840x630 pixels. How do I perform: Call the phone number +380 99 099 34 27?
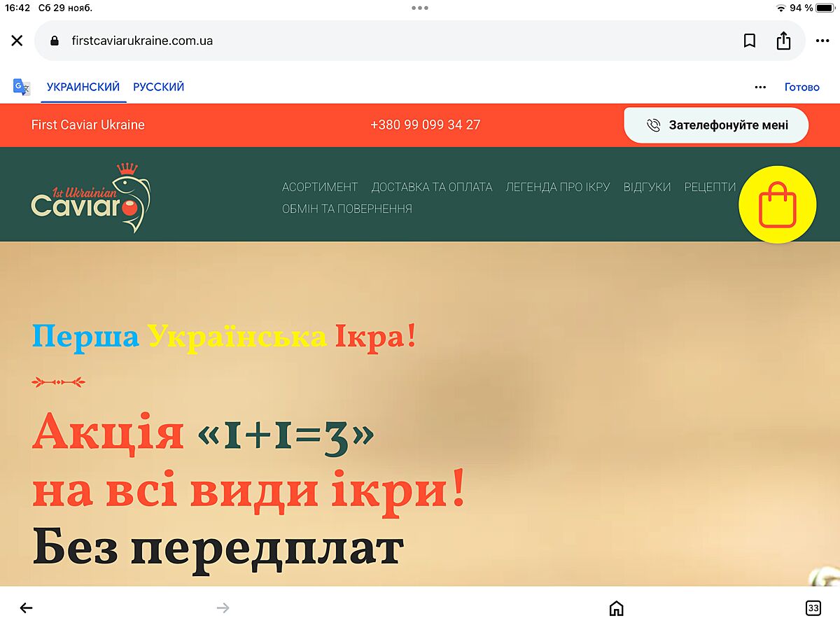click(x=425, y=125)
